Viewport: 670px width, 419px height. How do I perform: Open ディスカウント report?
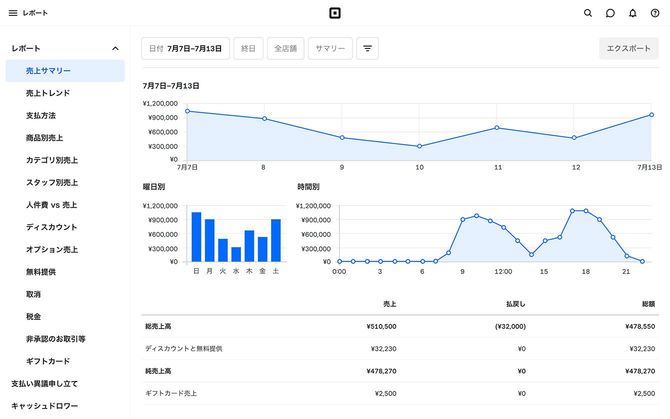(51, 227)
